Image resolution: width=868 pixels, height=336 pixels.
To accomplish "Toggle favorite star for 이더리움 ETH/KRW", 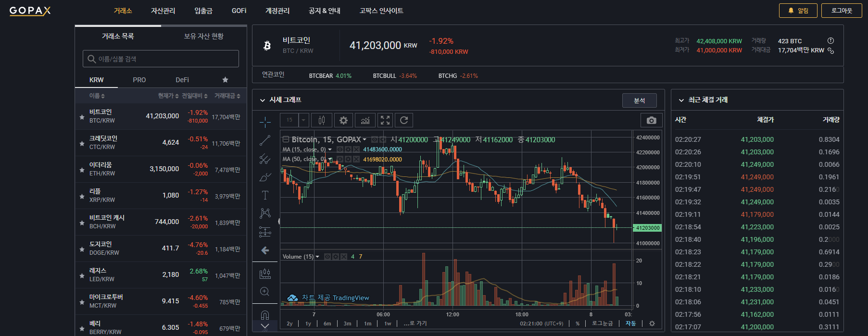I will (82, 170).
